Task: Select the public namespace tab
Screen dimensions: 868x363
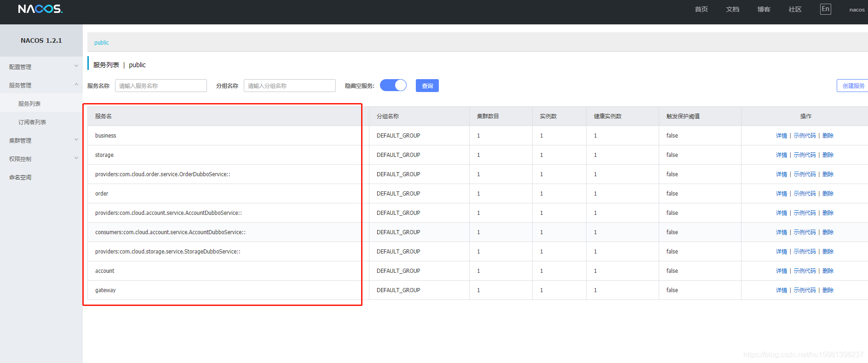Action: coord(102,42)
